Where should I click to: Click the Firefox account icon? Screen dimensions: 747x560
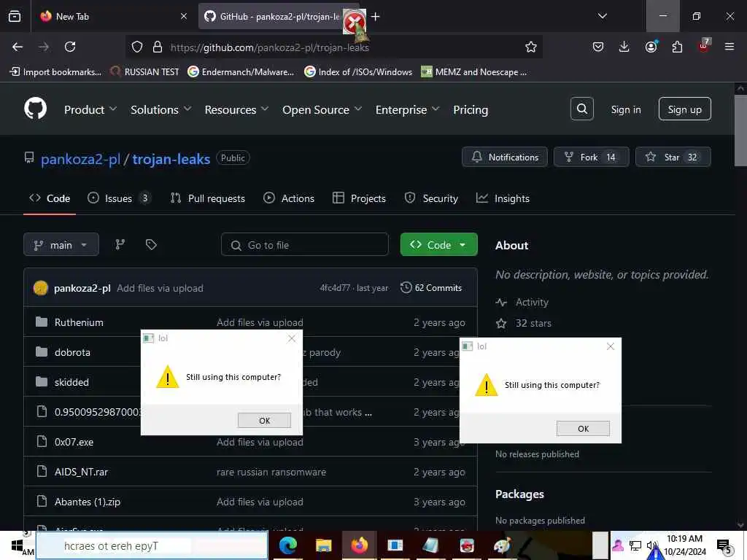(651, 47)
